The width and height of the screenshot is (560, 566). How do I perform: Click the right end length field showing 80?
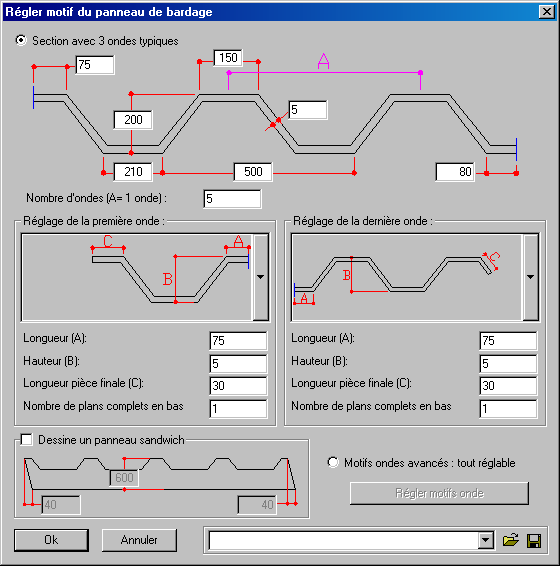coord(455,172)
